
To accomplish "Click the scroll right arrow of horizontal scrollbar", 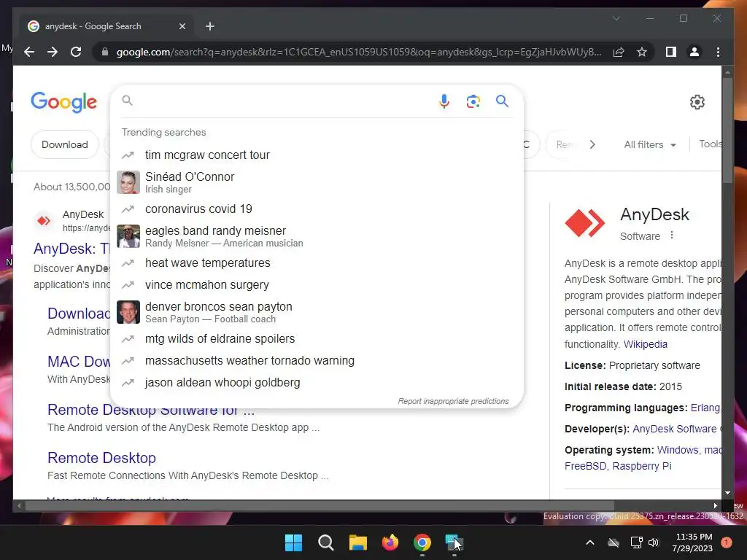I will (x=715, y=506).
